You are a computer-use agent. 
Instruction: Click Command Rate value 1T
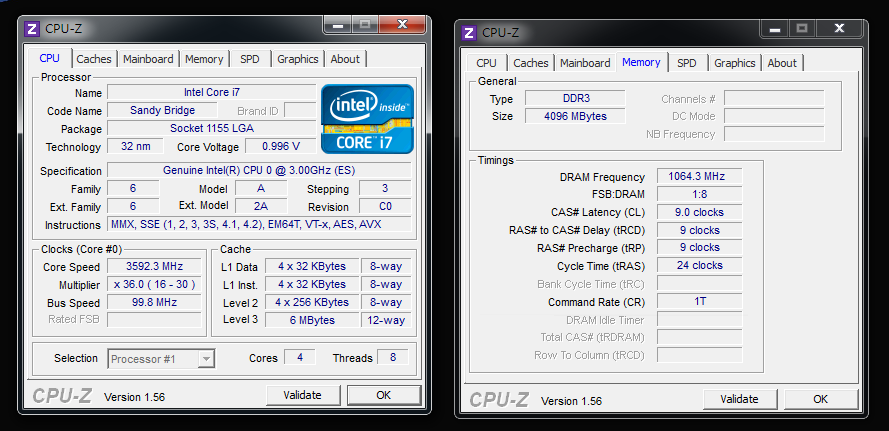(x=700, y=301)
